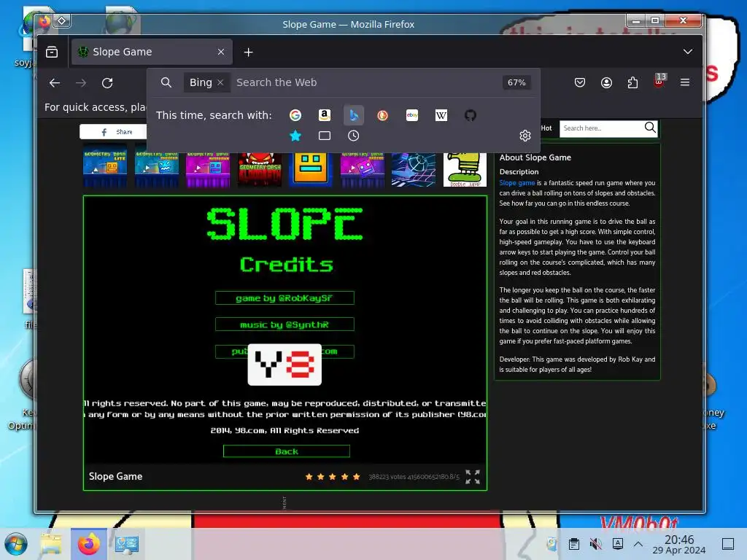Screen dimensions: 747x560
Task: Click the site search magnifier button
Action: (650, 127)
